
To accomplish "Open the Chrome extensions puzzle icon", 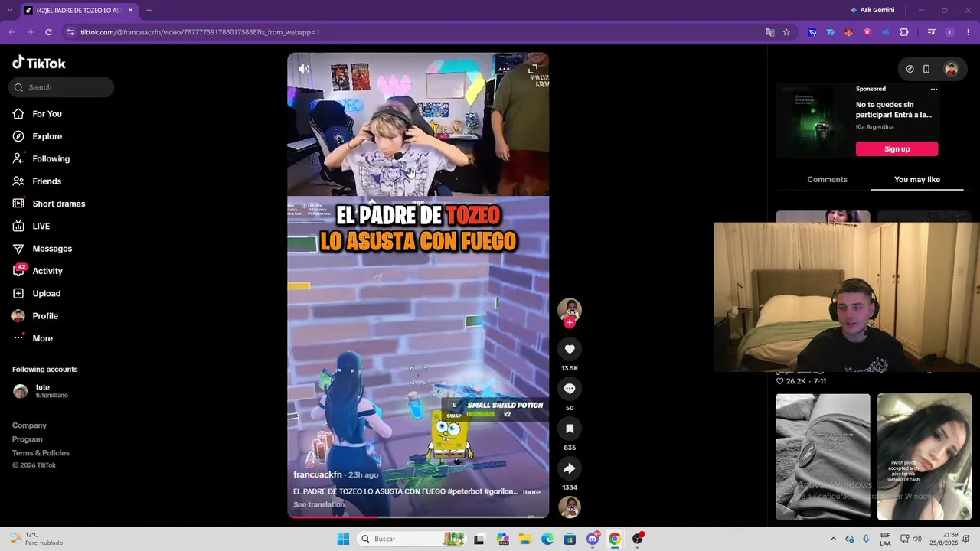I will (x=904, y=32).
